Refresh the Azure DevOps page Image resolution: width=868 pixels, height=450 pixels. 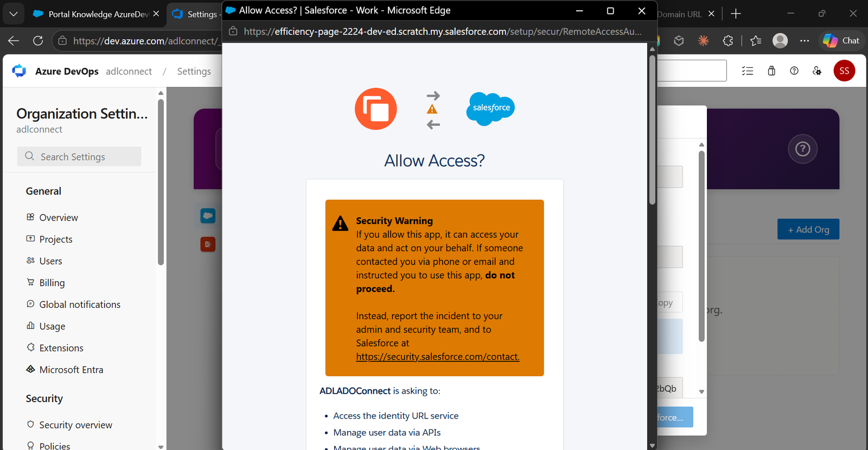(38, 41)
